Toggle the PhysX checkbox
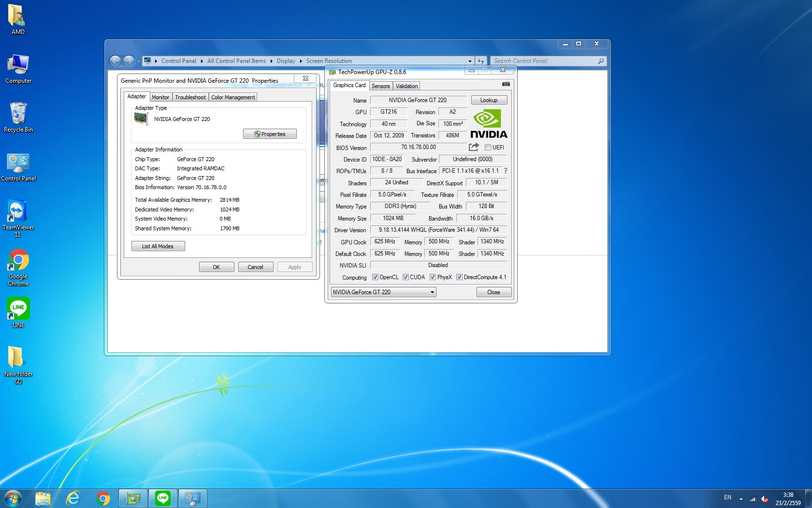The width and height of the screenshot is (812, 508). 433,277
